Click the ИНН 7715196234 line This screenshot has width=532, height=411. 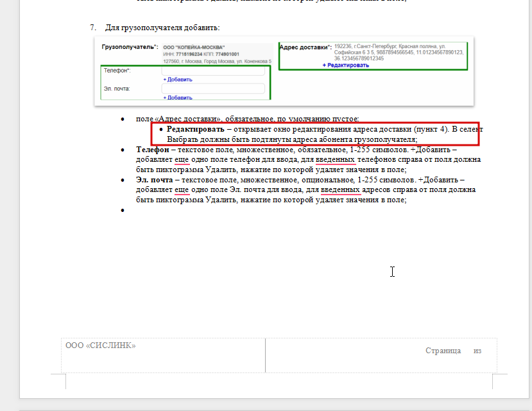pyautogui.click(x=202, y=55)
